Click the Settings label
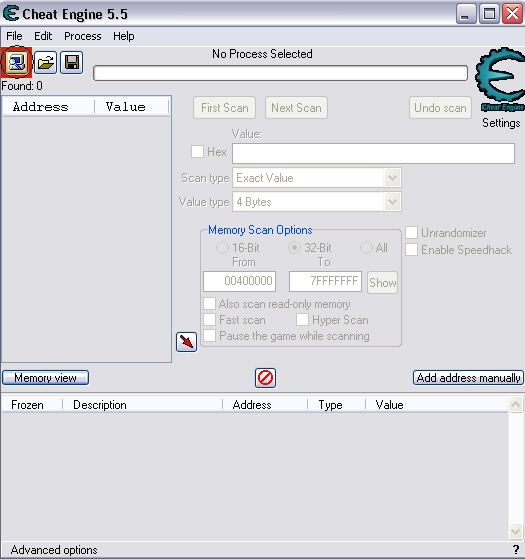The width and height of the screenshot is (525, 559). click(x=501, y=123)
